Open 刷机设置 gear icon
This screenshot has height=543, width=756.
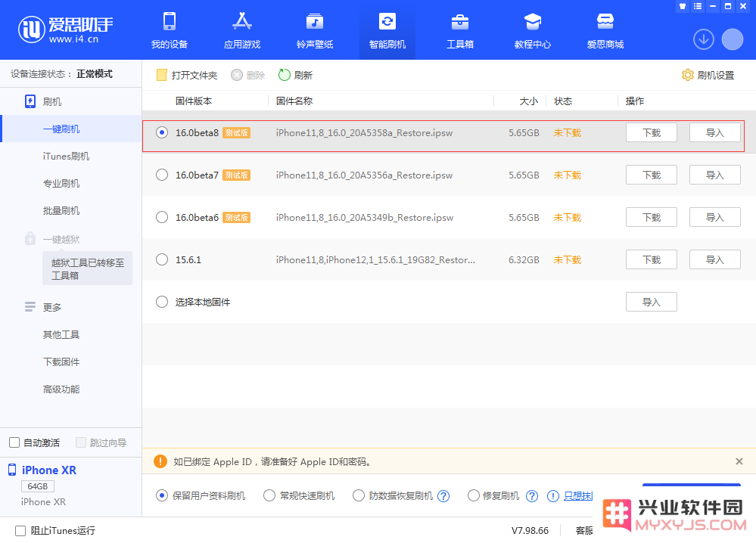coord(688,75)
